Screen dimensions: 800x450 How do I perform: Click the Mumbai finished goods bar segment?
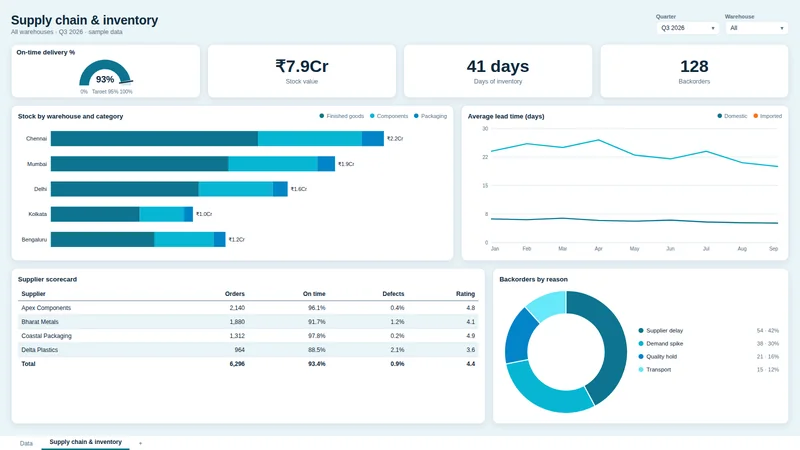[139, 164]
